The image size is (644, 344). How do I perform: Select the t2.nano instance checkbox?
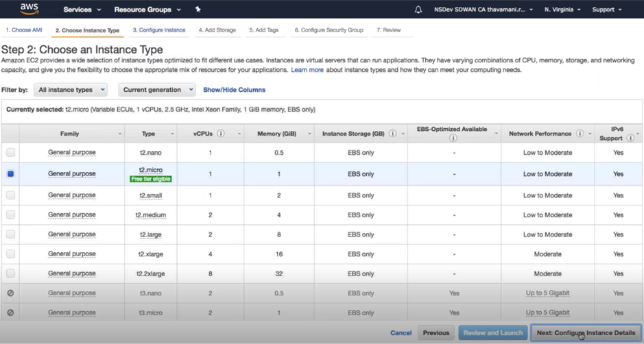11,152
